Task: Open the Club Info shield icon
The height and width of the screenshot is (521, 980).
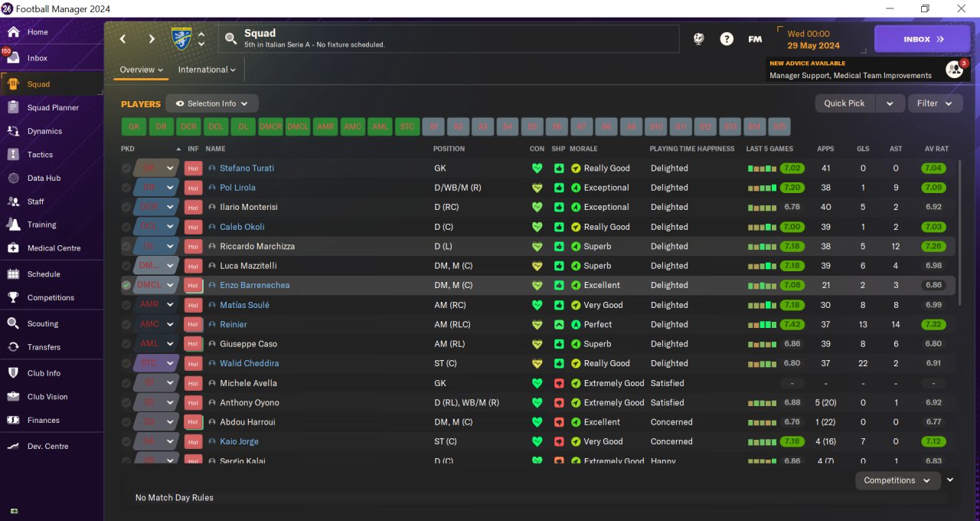Action: tap(13, 373)
